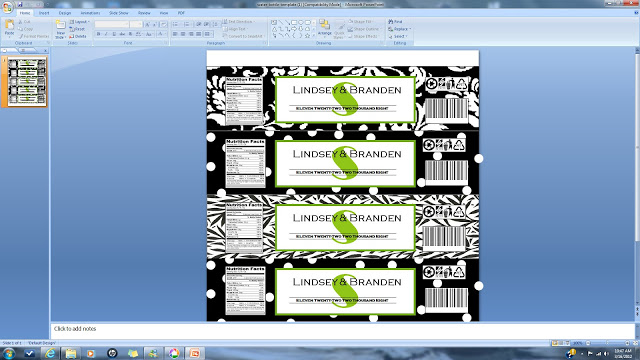Click the Paste clipboard icon
The width and height of the screenshot is (640, 360).
(9, 25)
